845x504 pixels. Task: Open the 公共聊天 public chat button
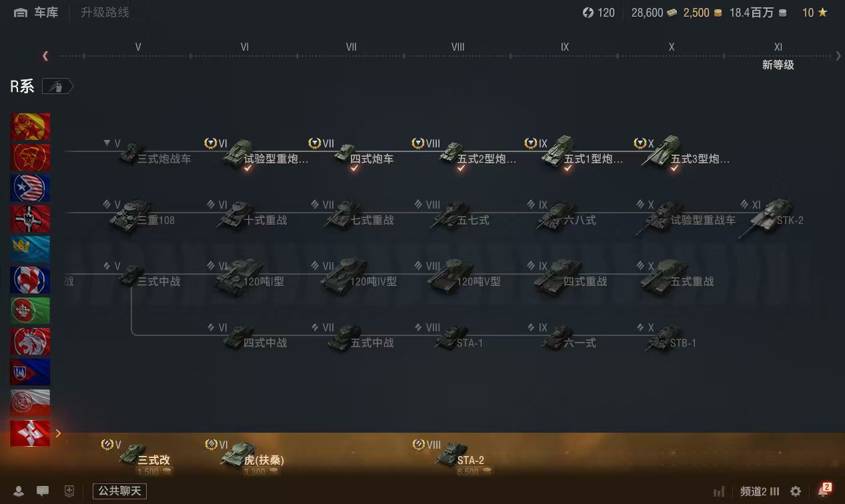[119, 491]
